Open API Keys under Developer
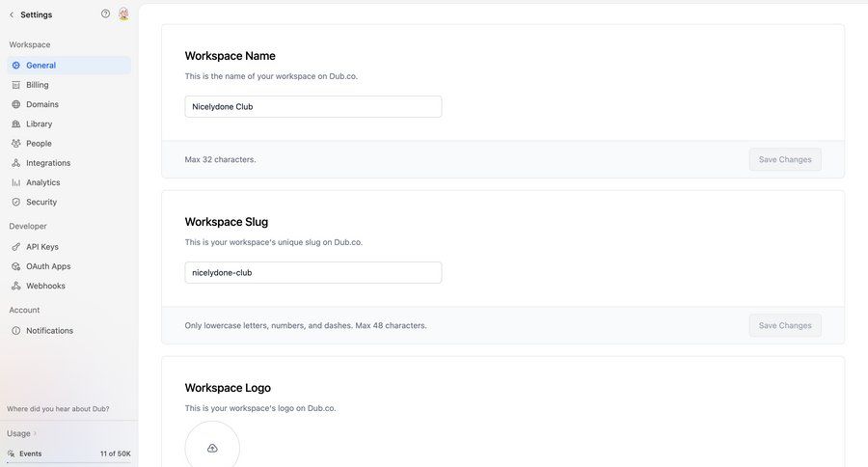 [69, 247]
